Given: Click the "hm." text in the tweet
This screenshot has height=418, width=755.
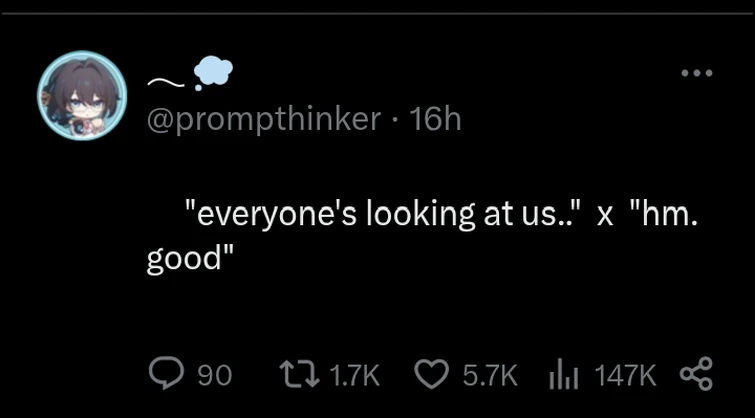Looking at the screenshot, I should (x=665, y=214).
